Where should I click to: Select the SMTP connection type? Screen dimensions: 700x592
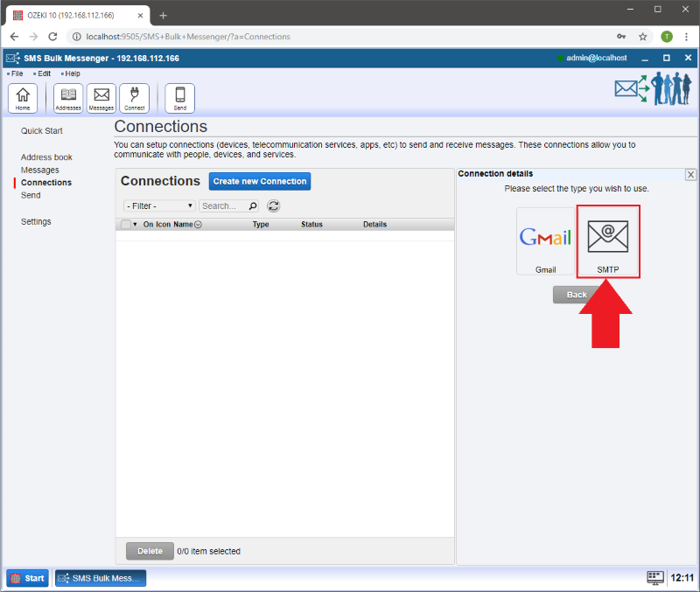(608, 242)
